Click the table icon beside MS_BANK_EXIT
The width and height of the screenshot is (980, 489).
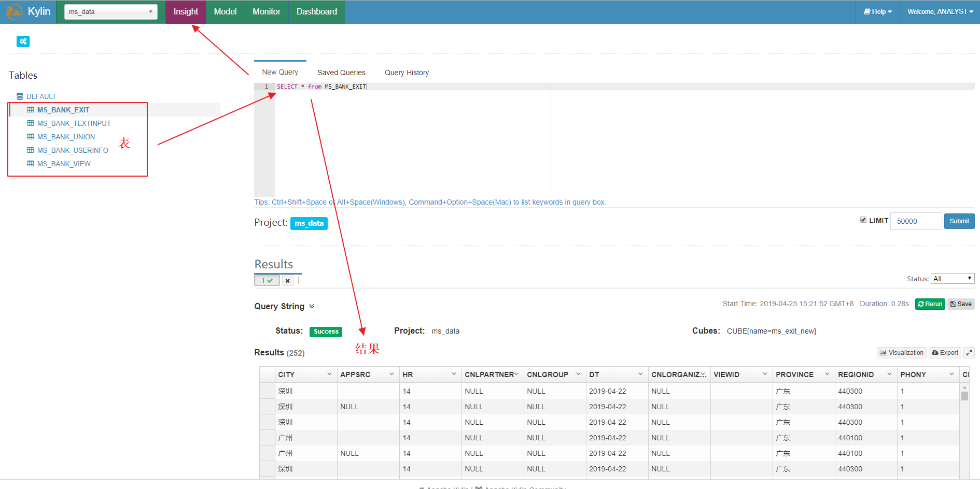(x=30, y=110)
